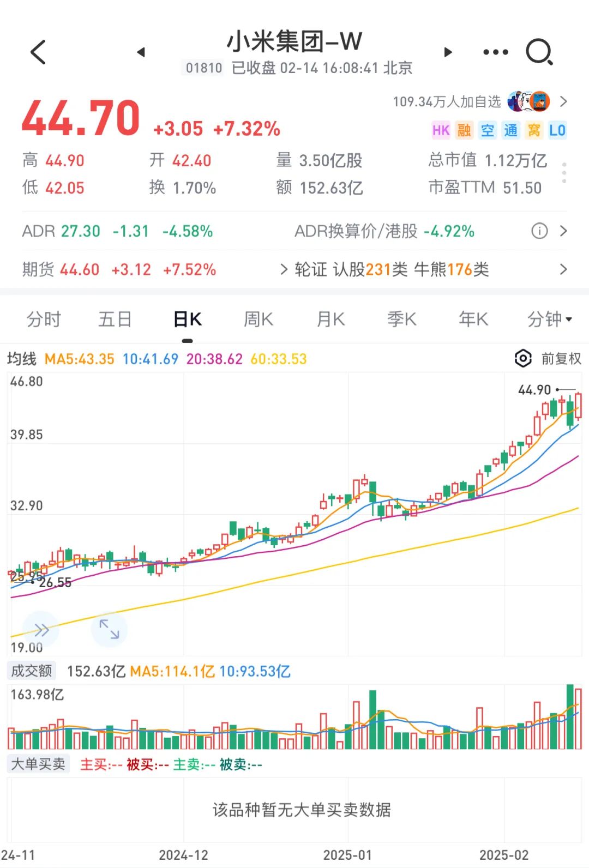Select the 分时 intraday tab
589x868 pixels.
pos(44,319)
